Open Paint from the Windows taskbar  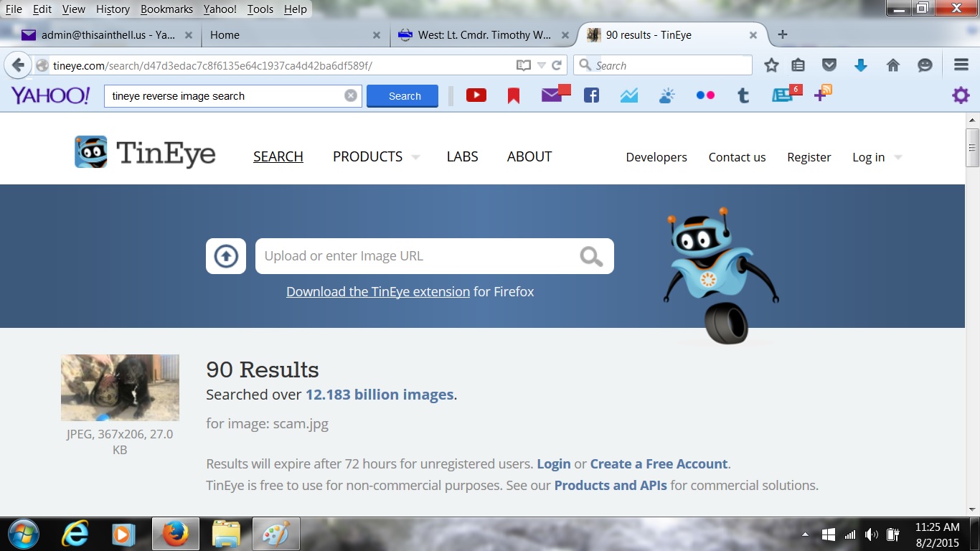[276, 534]
